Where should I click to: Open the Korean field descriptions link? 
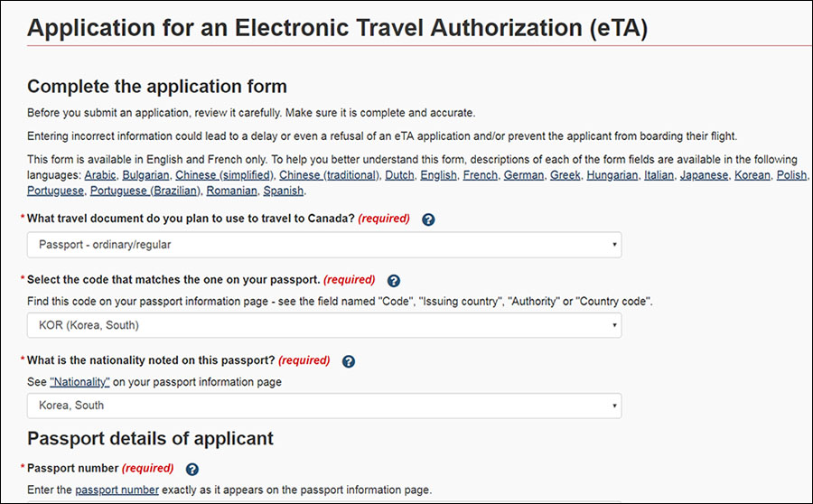(x=752, y=175)
